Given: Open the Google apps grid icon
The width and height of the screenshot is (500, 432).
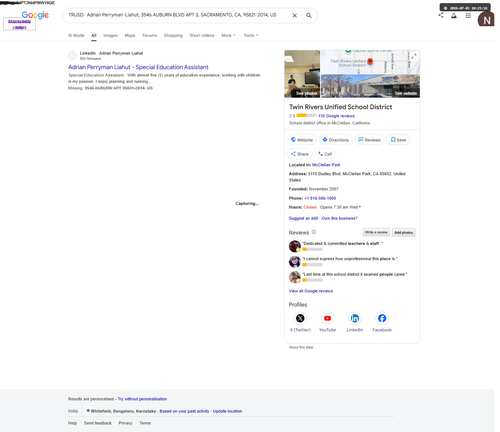Looking at the screenshot, I should point(468,15).
